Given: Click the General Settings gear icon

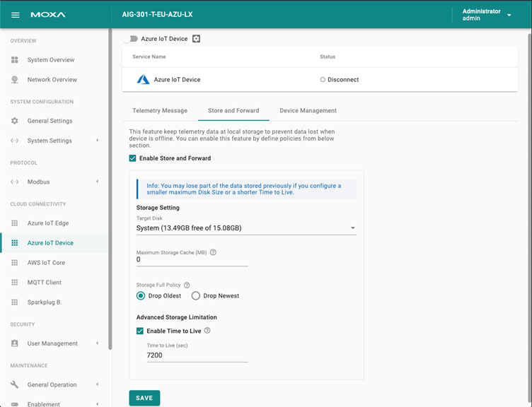Looking at the screenshot, I should (x=15, y=121).
